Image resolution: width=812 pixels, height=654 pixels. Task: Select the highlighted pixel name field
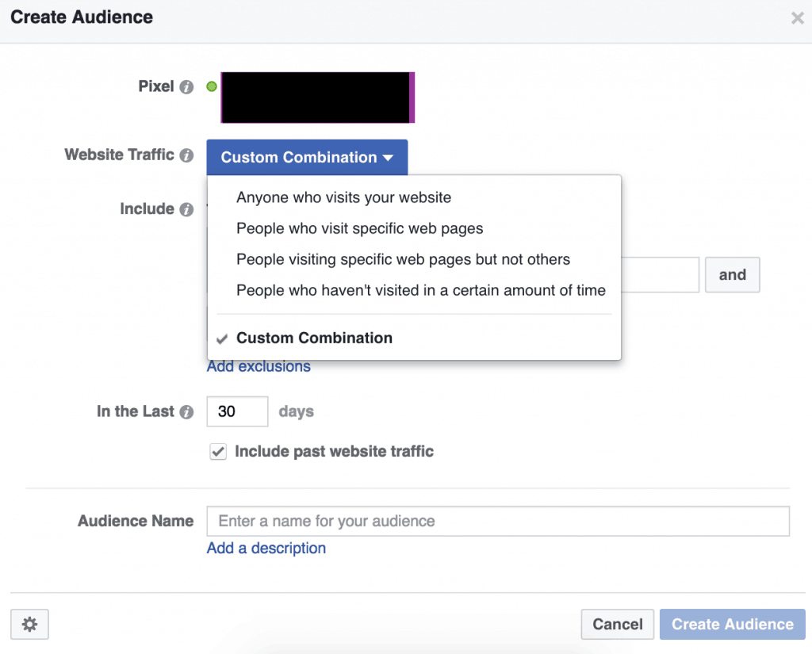(x=316, y=98)
